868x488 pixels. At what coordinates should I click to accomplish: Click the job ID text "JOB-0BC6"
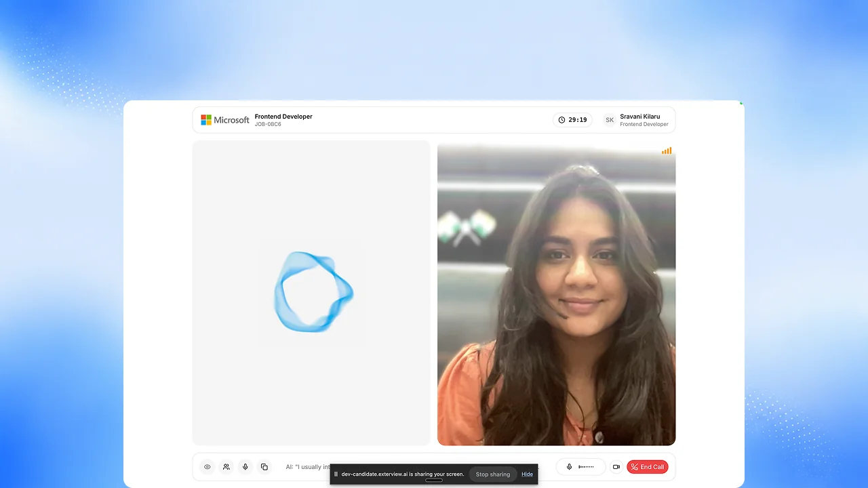pos(268,125)
